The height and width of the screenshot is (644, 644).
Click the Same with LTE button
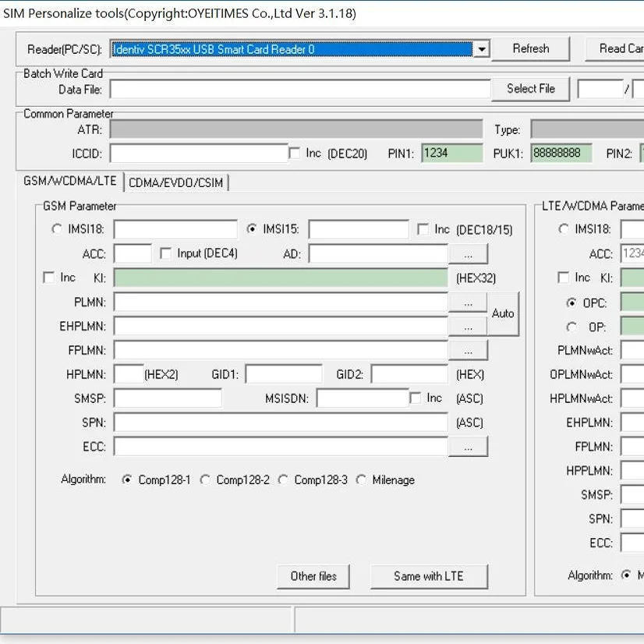(429, 576)
